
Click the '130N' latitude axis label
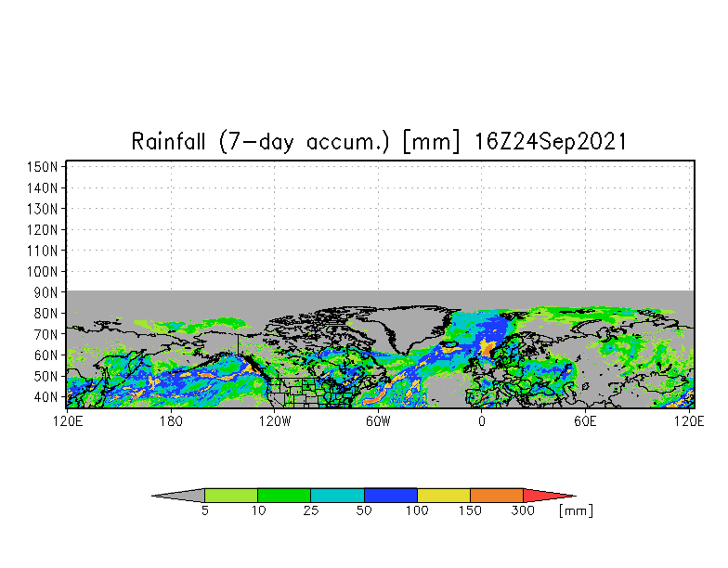coord(43,209)
